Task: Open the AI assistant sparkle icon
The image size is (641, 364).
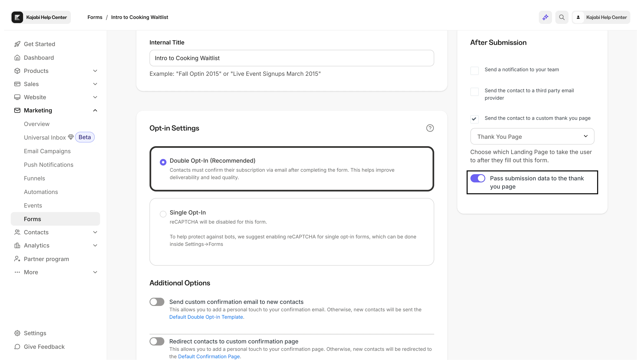Action: point(545,17)
